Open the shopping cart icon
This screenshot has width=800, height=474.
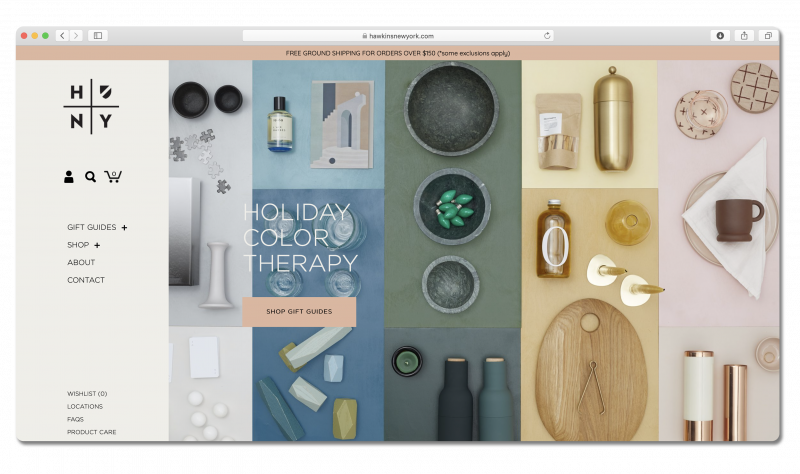point(113,177)
